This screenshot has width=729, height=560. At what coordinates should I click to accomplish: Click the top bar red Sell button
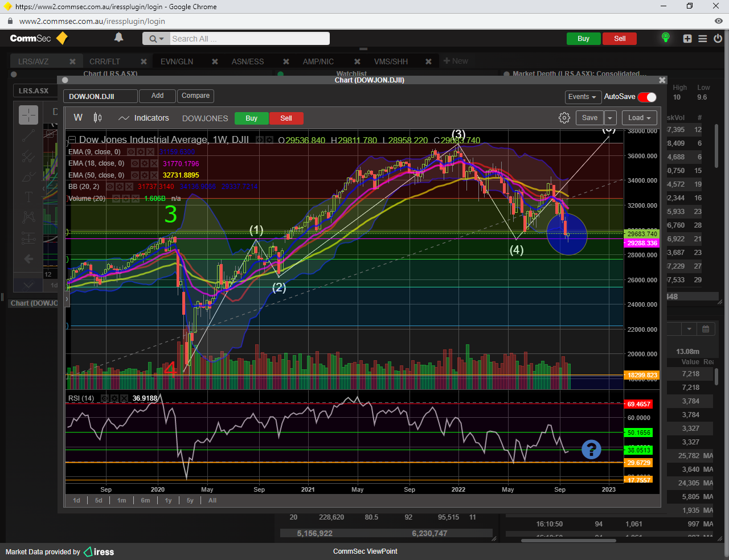(620, 39)
